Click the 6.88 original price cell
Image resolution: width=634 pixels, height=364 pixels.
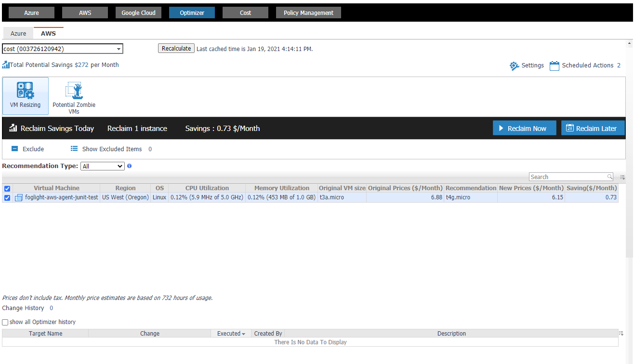405,197
